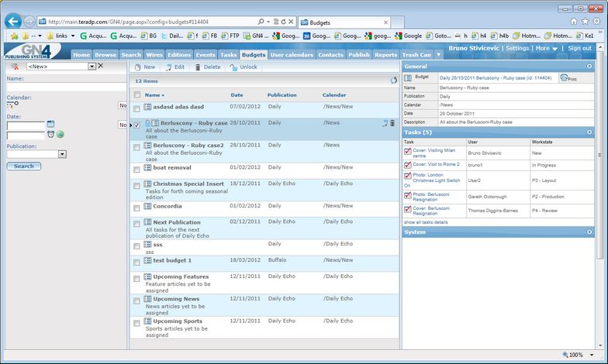Open the date calendar picker icon

tap(50, 124)
